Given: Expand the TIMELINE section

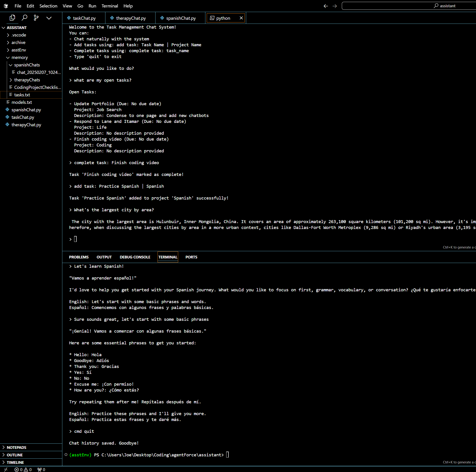Looking at the screenshot, I should (15, 462).
